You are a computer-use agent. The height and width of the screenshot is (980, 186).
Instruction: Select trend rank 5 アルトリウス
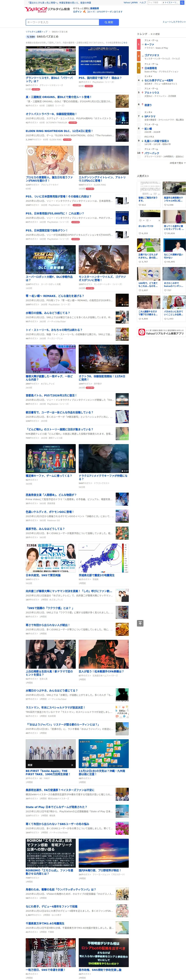(x=152, y=92)
